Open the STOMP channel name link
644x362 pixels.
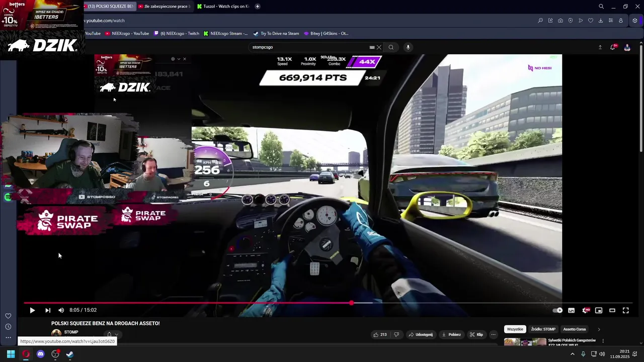71,332
